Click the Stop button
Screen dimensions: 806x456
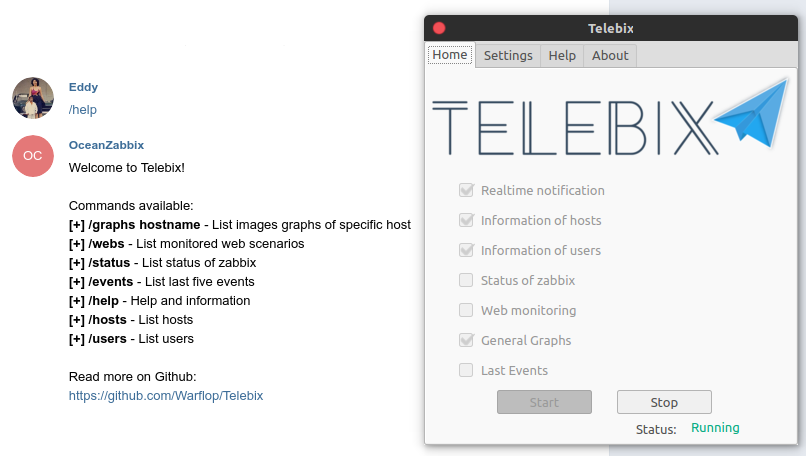(x=664, y=402)
